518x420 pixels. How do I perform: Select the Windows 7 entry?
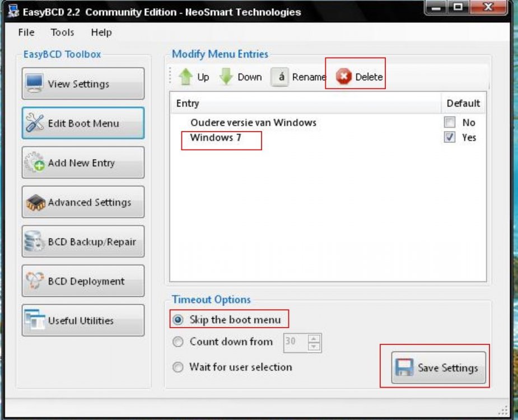pos(216,137)
